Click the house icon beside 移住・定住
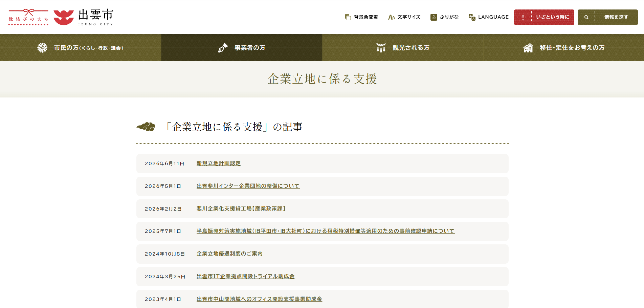644x308 pixels. (x=528, y=48)
